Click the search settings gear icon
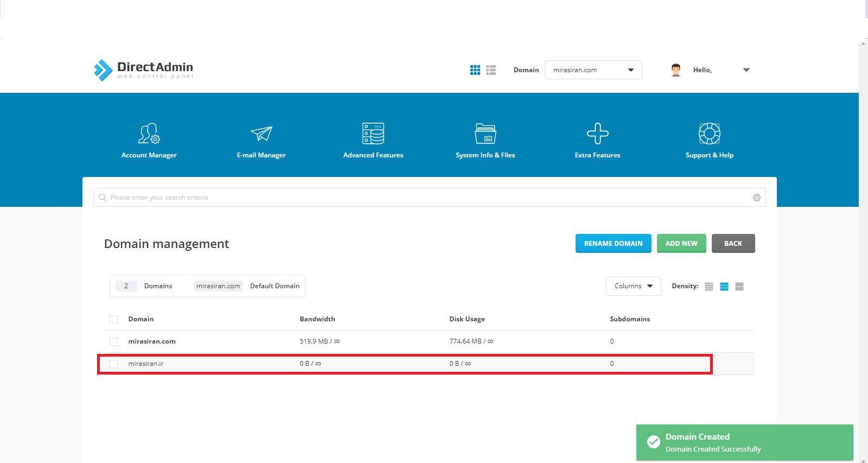This screenshot has height=463, width=868. (x=756, y=198)
